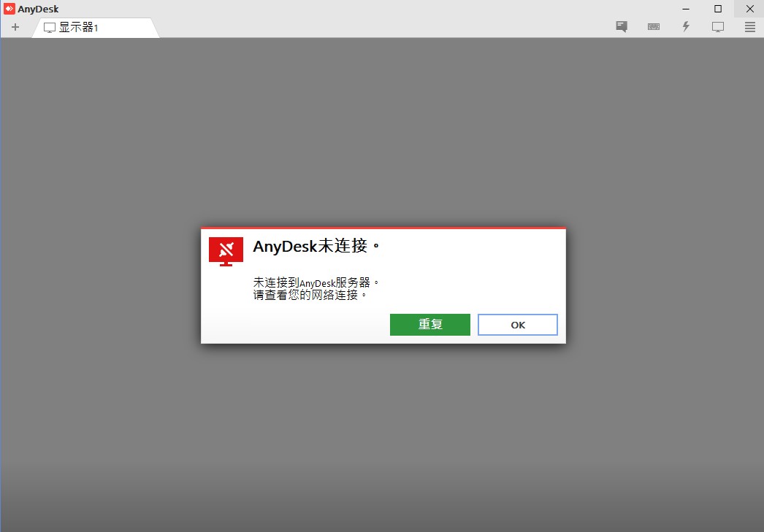Click the AnyDesk title bar text
Screen dimensions: 764x532
(x=38, y=9)
